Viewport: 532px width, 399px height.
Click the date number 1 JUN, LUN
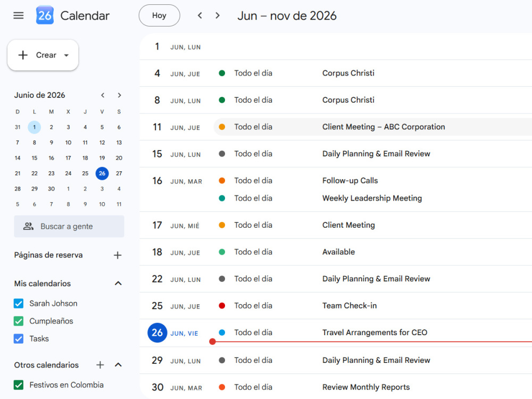point(157,46)
